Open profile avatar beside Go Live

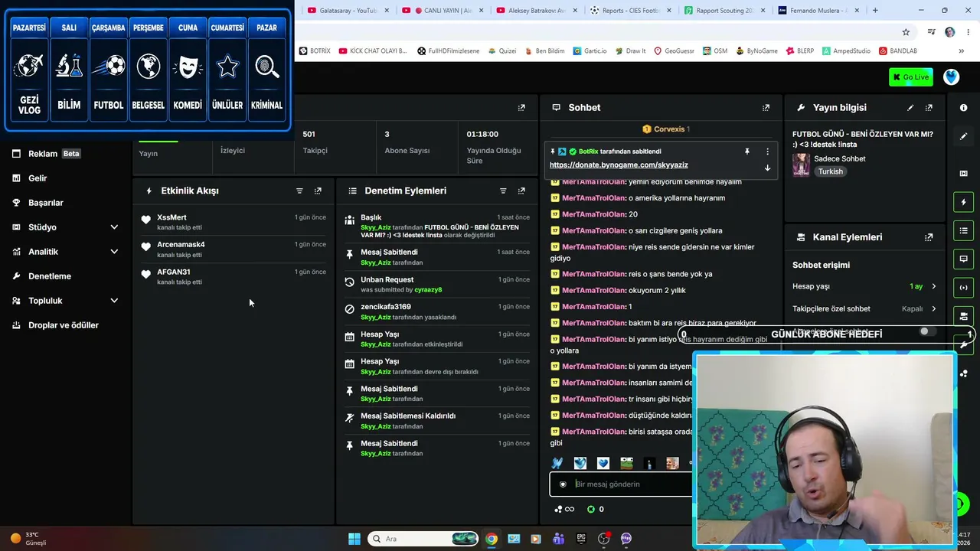[x=952, y=77]
